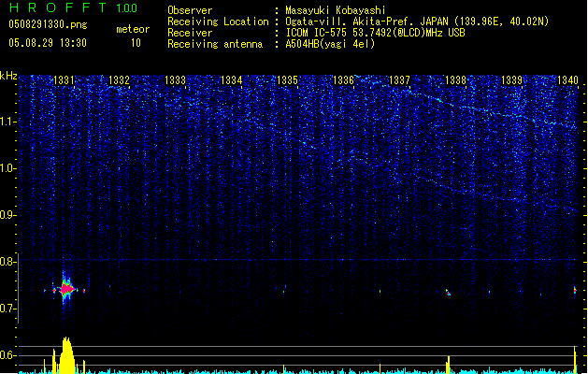
Task: Click the 1.1 frequency axis label
Action: tap(8, 121)
